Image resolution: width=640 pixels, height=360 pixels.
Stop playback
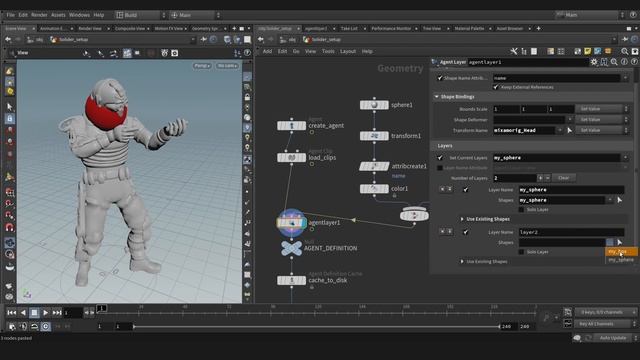[x=34, y=313]
